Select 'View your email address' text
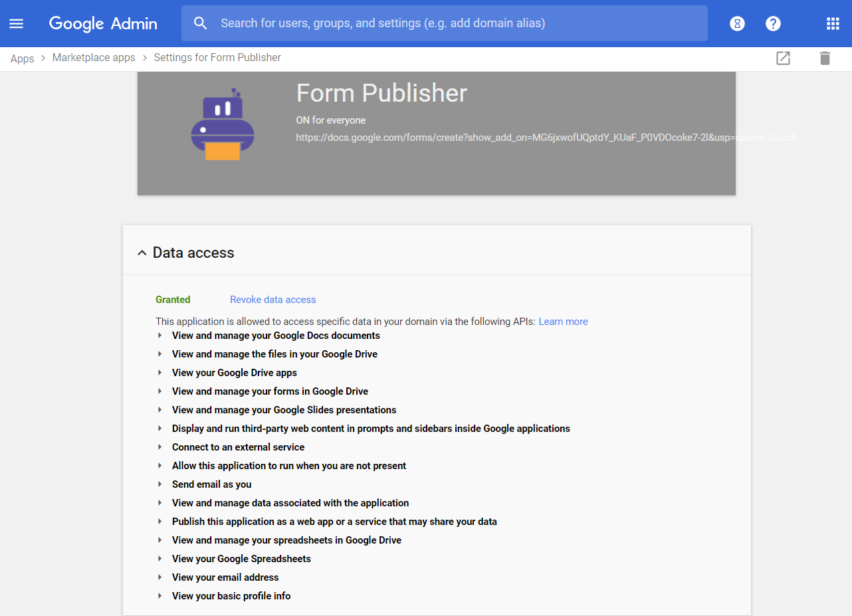The width and height of the screenshot is (852, 616). coord(225,577)
